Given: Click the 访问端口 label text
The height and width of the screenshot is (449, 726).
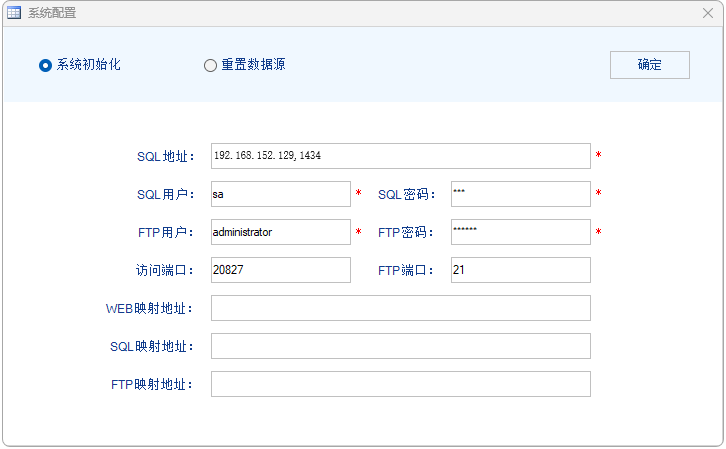Looking at the screenshot, I should pyautogui.click(x=165, y=271).
